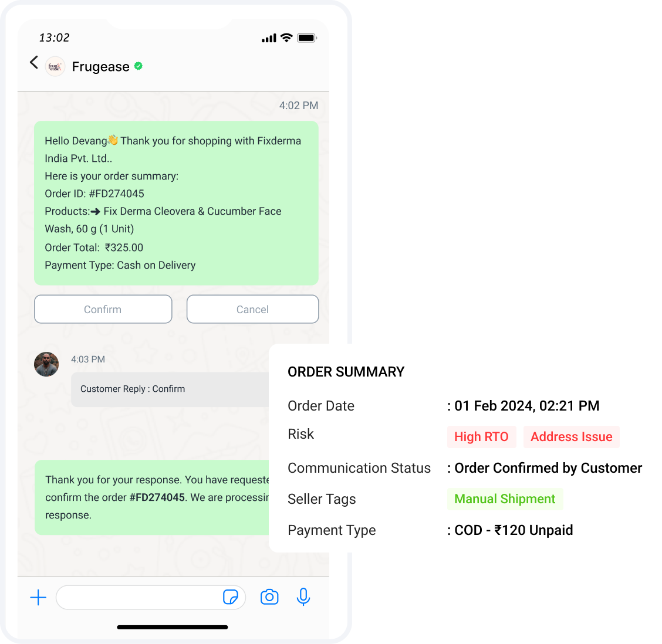Open the Frugease profile avatar
The width and height of the screenshot is (662, 644).
[x=55, y=66]
